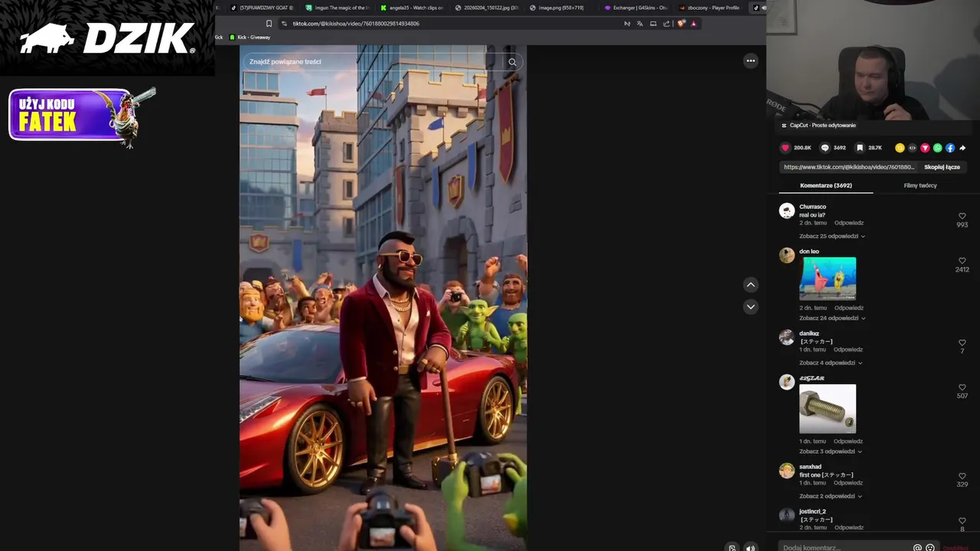Open the 'Exchanger | G4Skins' browser tab

636,8
